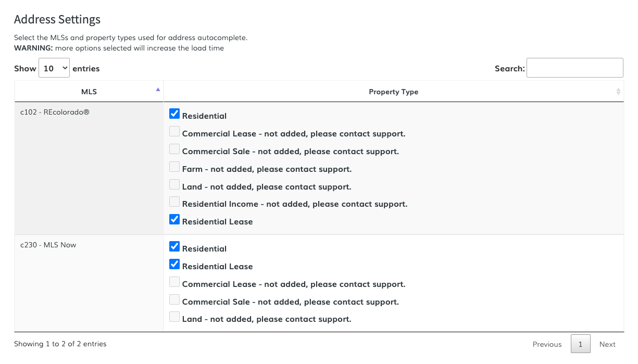The width and height of the screenshot is (638, 364).
Task: Sort by MLS column ascending arrow
Action: click(158, 90)
